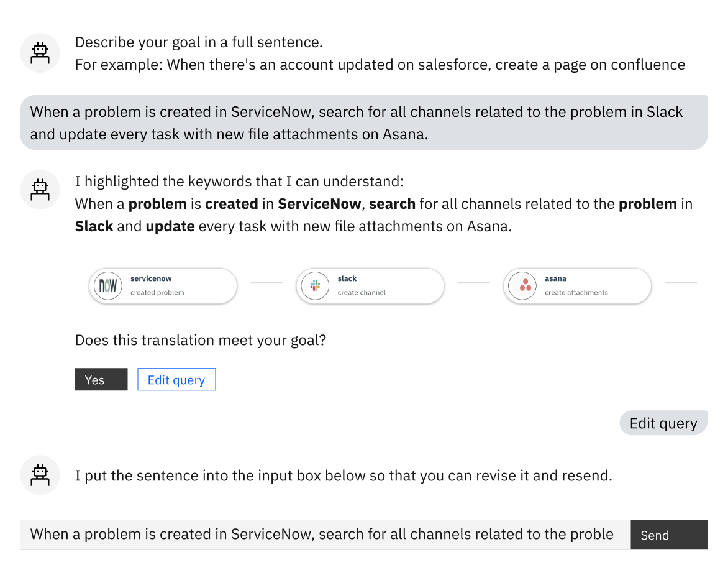Select the 'created problem' step label
Viewport: 728px width, 570px height.
tap(157, 293)
